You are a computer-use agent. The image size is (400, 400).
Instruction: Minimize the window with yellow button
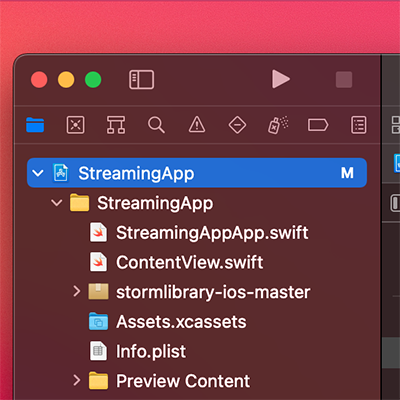pos(66,80)
